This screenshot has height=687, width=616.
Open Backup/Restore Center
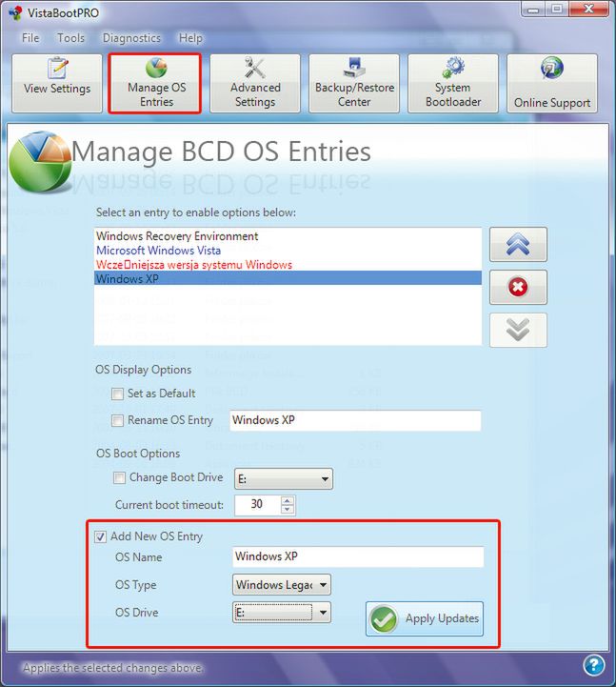point(354,83)
